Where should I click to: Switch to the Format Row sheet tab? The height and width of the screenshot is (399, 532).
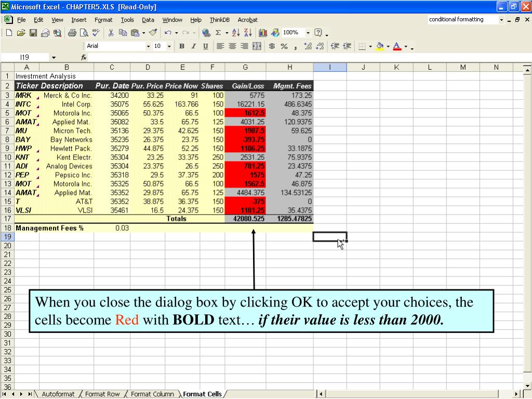click(102, 394)
